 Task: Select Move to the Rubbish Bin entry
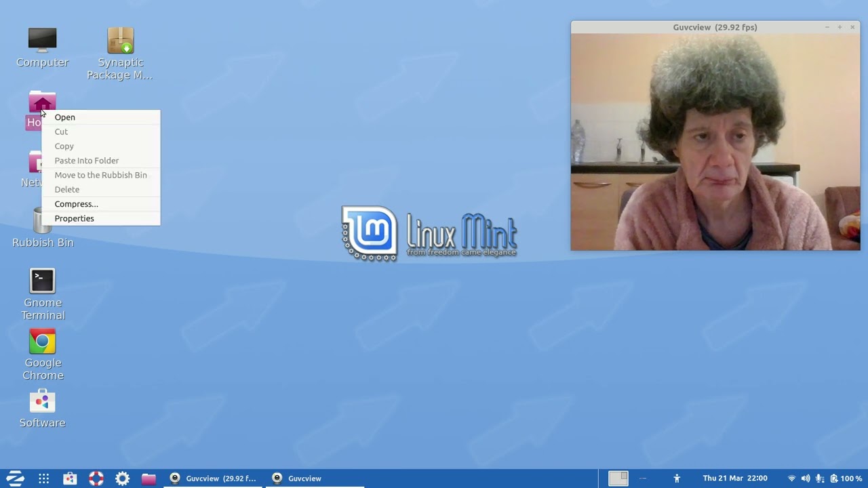[x=101, y=175]
